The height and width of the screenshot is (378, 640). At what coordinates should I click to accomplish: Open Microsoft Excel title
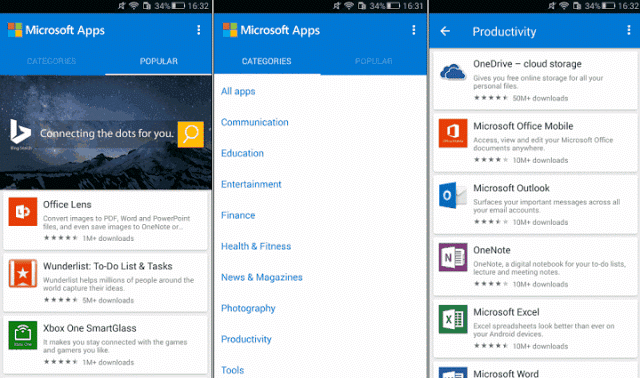click(506, 312)
